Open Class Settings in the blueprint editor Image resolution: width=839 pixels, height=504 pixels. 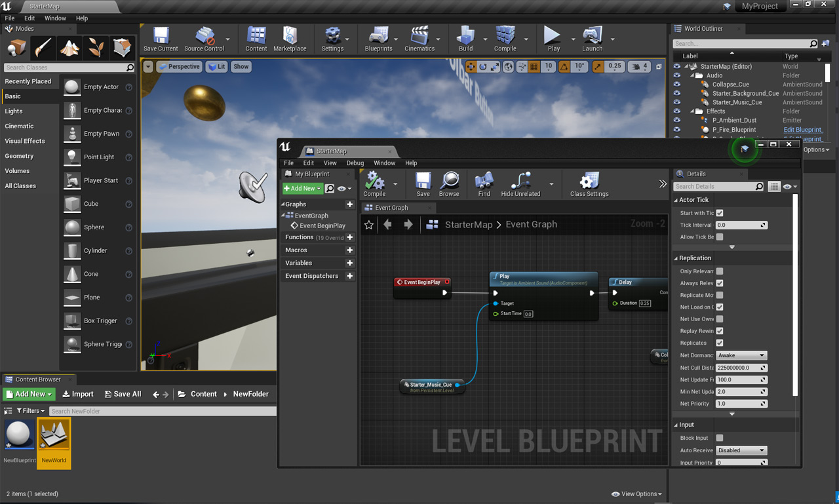coord(589,181)
